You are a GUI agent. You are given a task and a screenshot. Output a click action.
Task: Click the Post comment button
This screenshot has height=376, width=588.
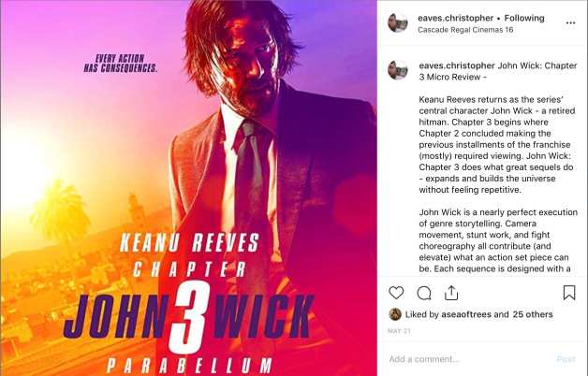[566, 359]
